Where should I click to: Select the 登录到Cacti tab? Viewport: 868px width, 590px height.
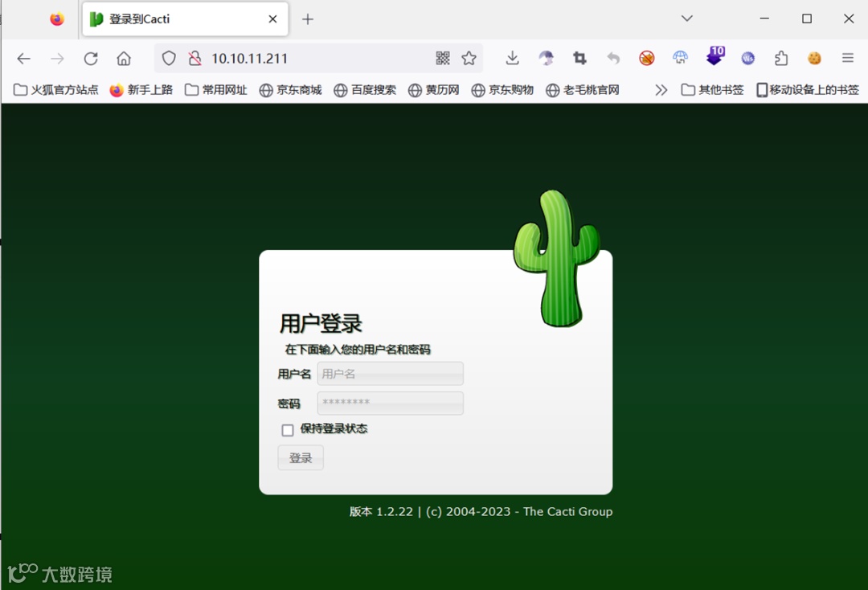(186, 19)
